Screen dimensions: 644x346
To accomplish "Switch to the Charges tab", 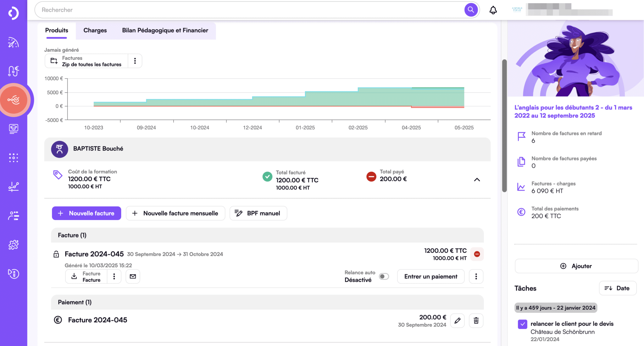I will 95,30.
